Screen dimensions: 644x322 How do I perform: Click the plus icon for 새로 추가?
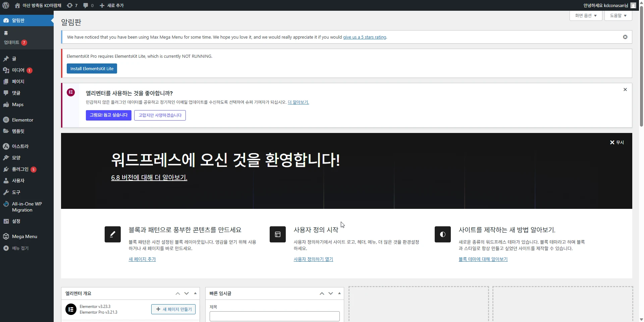pyautogui.click(x=102, y=5)
